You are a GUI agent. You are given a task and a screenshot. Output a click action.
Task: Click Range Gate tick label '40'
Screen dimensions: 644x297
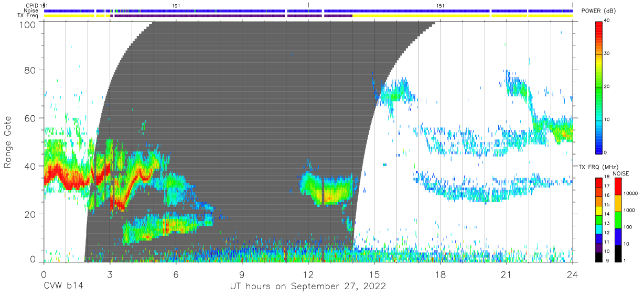point(31,166)
